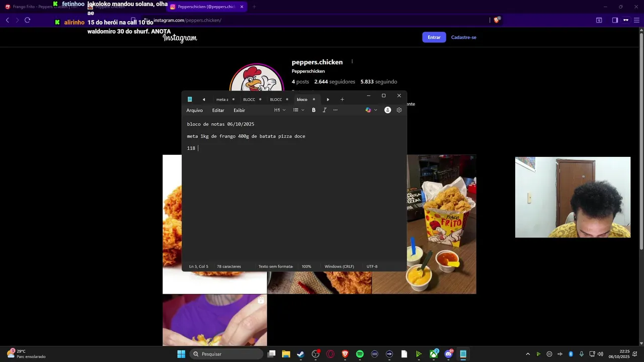
Task: Click the Notepad icon on the taskbar
Action: pos(463,354)
